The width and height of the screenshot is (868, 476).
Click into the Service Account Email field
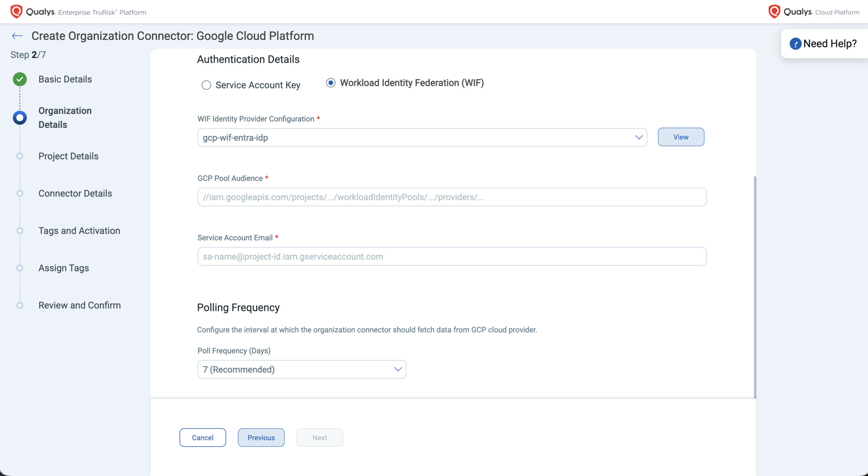452,256
